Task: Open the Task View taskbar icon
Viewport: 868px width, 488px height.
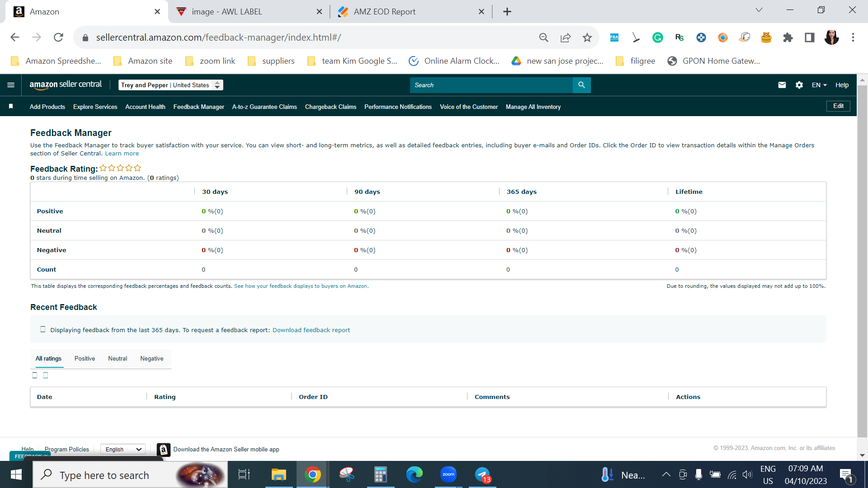Action: pos(244,474)
